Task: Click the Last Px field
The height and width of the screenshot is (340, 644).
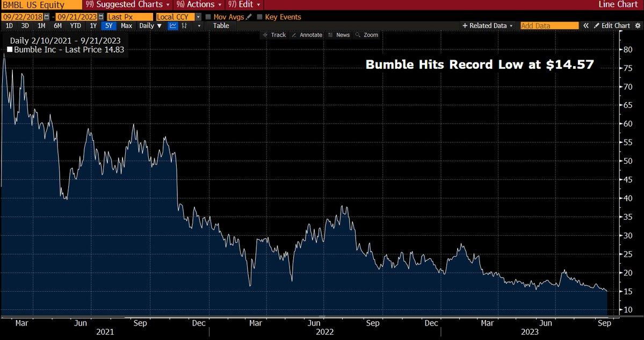Action: pyautogui.click(x=129, y=17)
